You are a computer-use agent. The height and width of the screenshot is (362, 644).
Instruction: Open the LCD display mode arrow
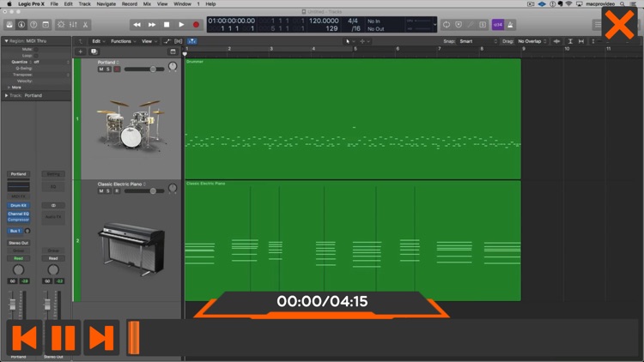click(x=434, y=25)
